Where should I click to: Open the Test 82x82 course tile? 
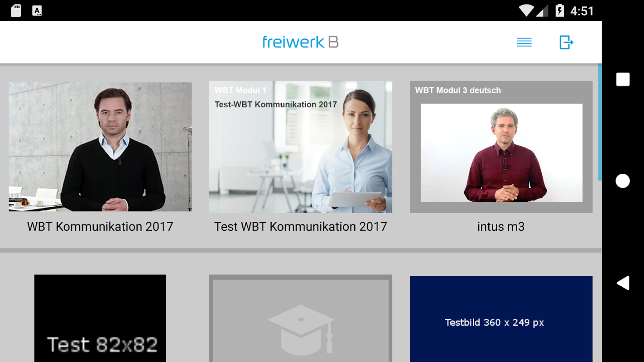100,318
